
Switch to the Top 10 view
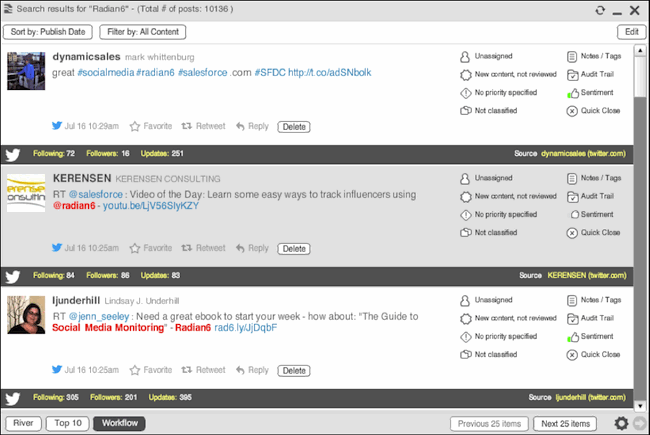click(x=68, y=423)
